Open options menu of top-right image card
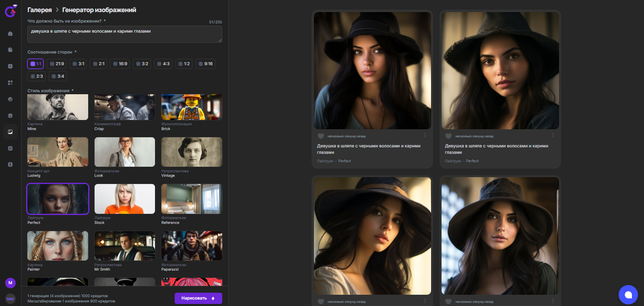644x306 pixels. click(x=553, y=135)
